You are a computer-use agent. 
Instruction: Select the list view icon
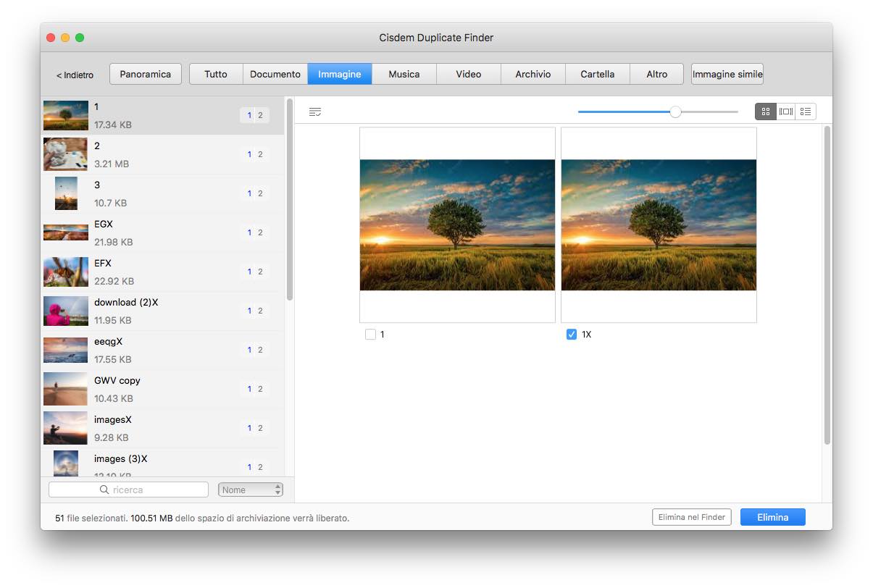coord(805,112)
